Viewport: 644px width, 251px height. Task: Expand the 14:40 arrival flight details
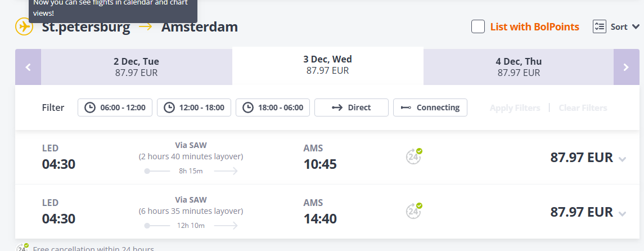point(622,214)
